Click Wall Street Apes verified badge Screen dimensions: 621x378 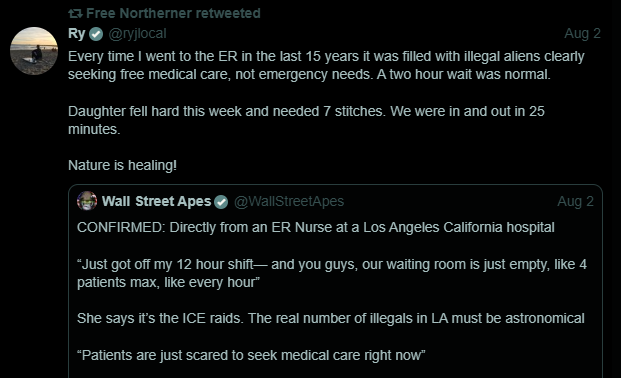click(221, 202)
